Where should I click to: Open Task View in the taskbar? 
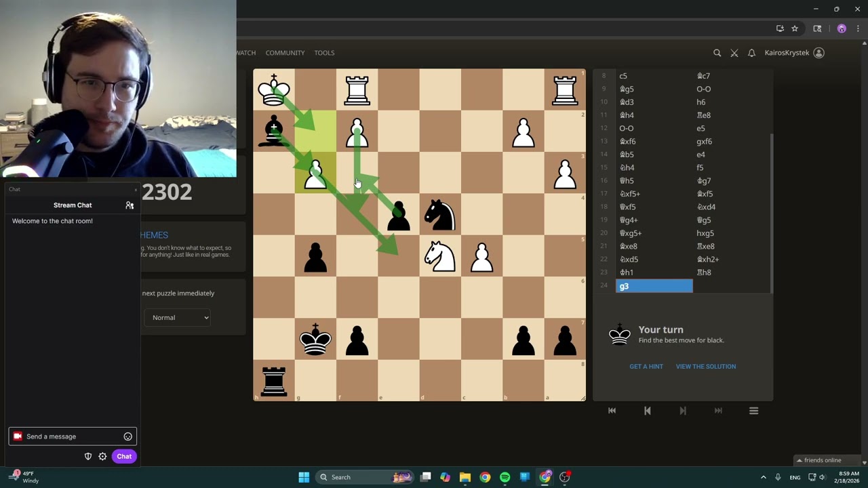(x=426, y=477)
